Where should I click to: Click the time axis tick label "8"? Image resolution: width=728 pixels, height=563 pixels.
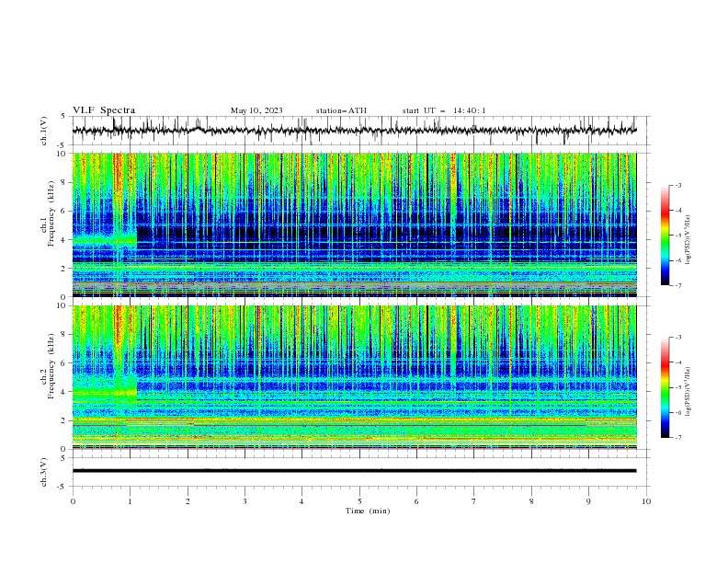point(531,501)
